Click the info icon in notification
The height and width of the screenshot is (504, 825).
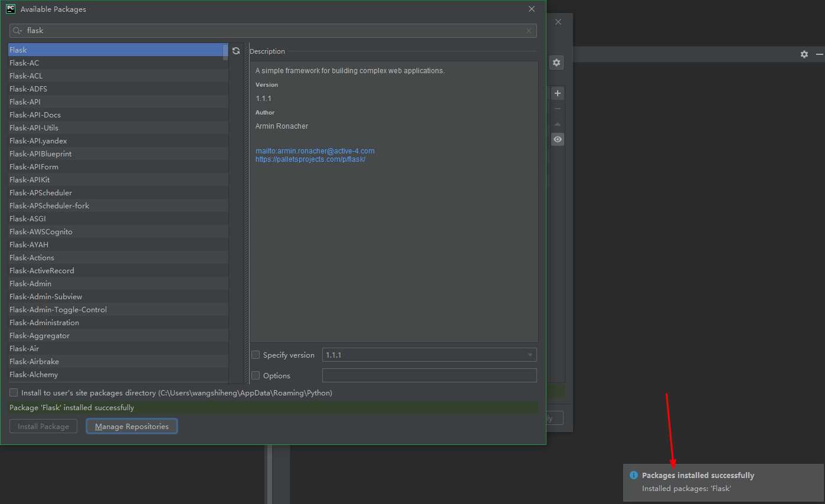coord(634,475)
